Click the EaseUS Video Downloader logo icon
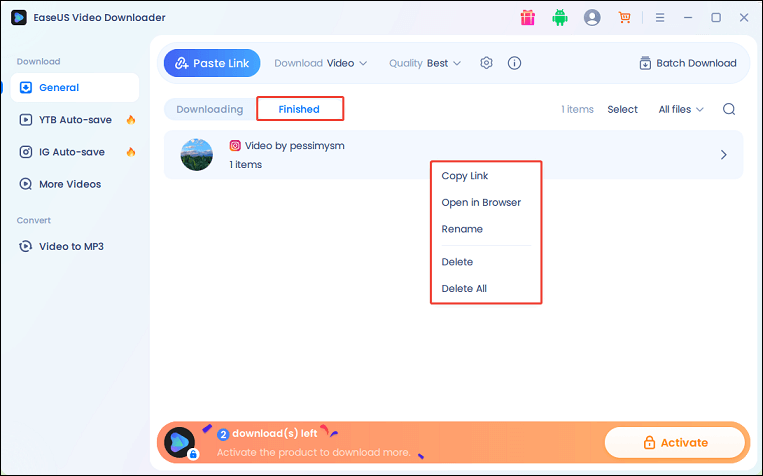763x476 pixels. [x=18, y=18]
